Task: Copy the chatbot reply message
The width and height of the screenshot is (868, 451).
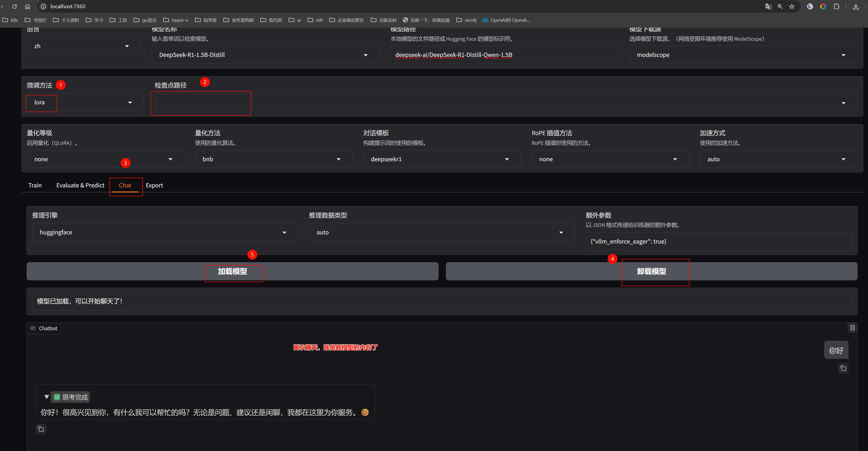Action: point(41,429)
